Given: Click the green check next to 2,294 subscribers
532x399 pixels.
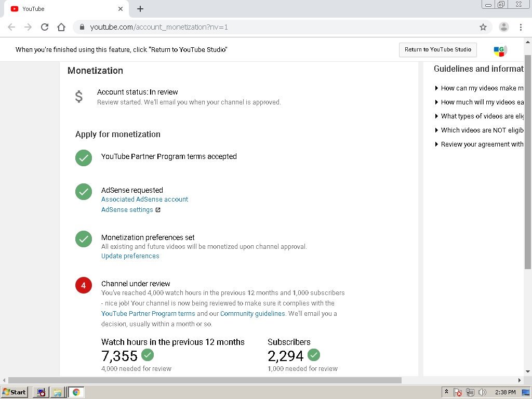Looking at the screenshot, I should click(313, 355).
